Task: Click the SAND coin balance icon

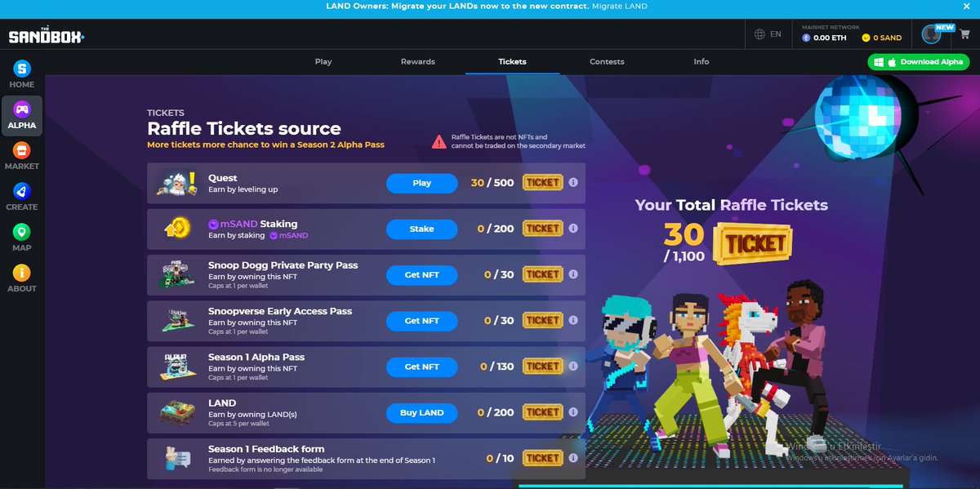Action: point(866,38)
